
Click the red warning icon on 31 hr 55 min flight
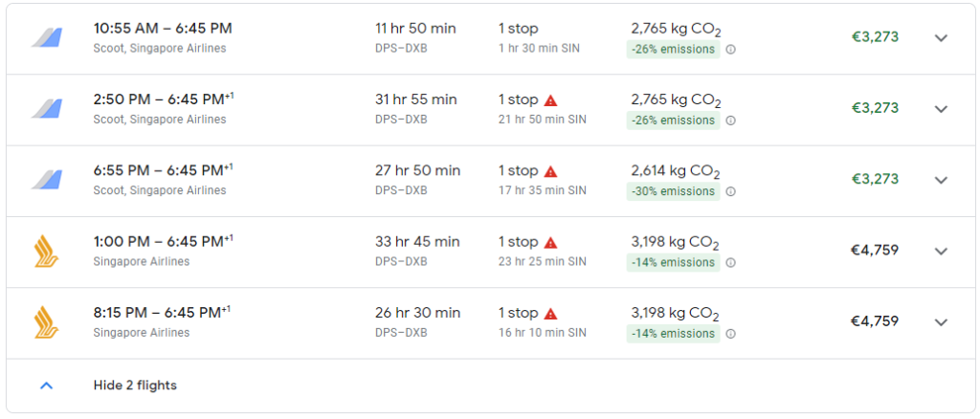pos(550,100)
